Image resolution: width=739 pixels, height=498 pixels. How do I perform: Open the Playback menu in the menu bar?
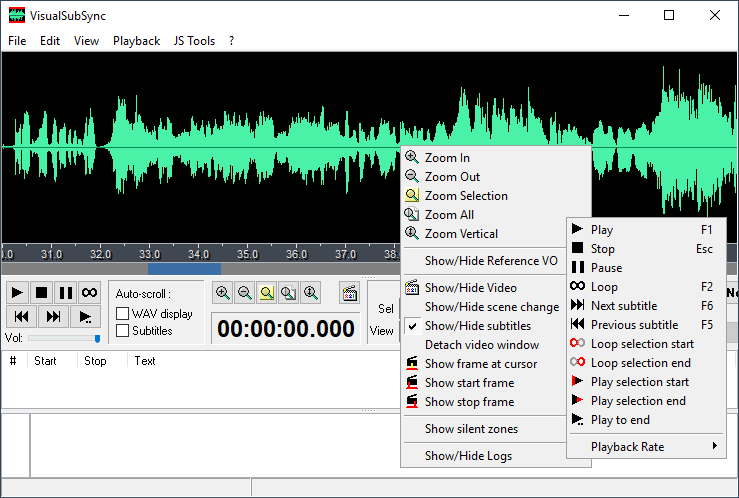(136, 41)
